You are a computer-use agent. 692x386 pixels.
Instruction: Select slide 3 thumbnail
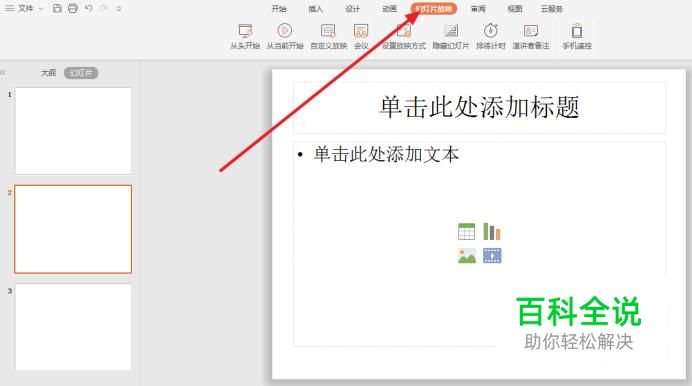point(73,327)
